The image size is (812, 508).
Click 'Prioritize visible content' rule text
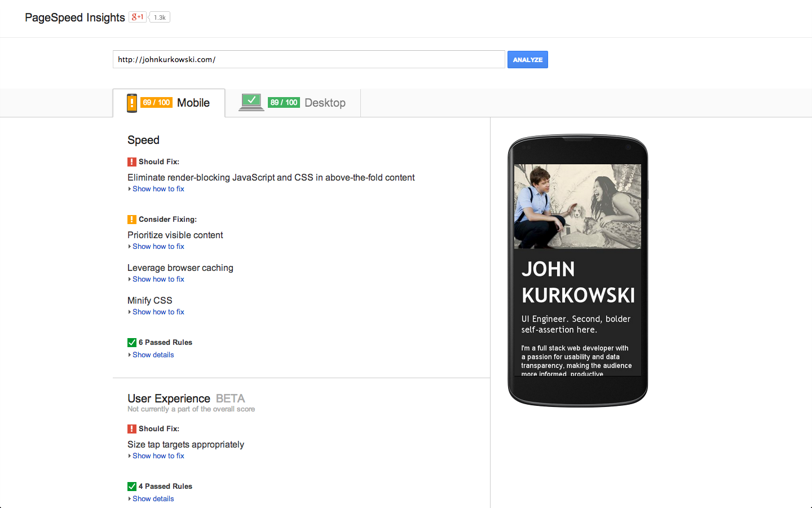tap(175, 235)
